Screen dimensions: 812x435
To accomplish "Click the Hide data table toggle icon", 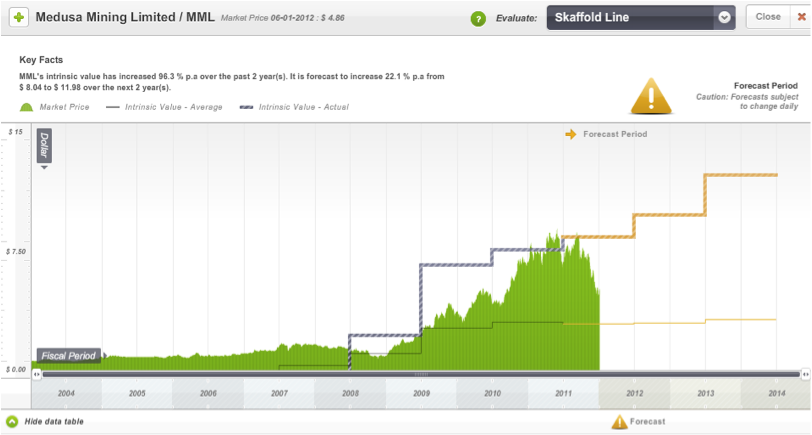I will [12, 422].
